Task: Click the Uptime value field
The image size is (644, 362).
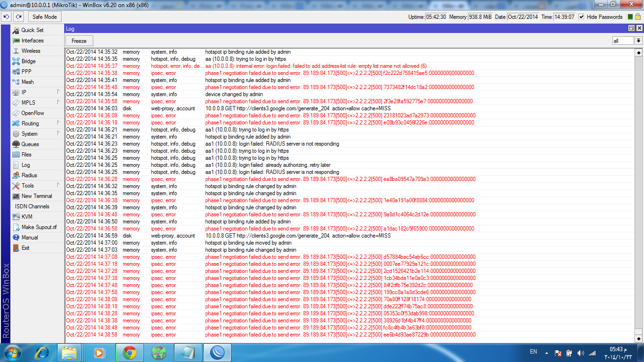Action: [x=437, y=17]
